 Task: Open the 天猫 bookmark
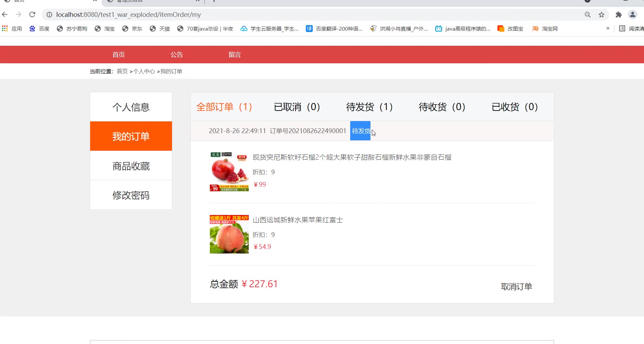click(160, 29)
